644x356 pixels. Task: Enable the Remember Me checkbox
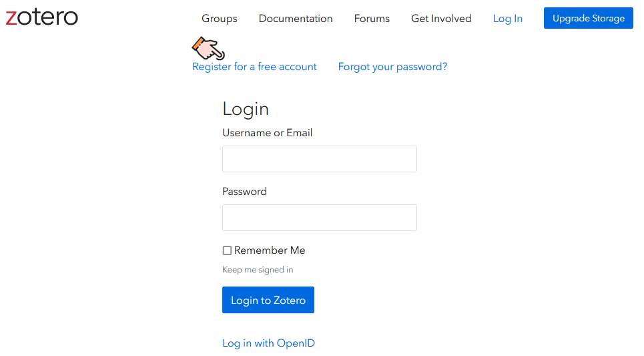tap(227, 250)
